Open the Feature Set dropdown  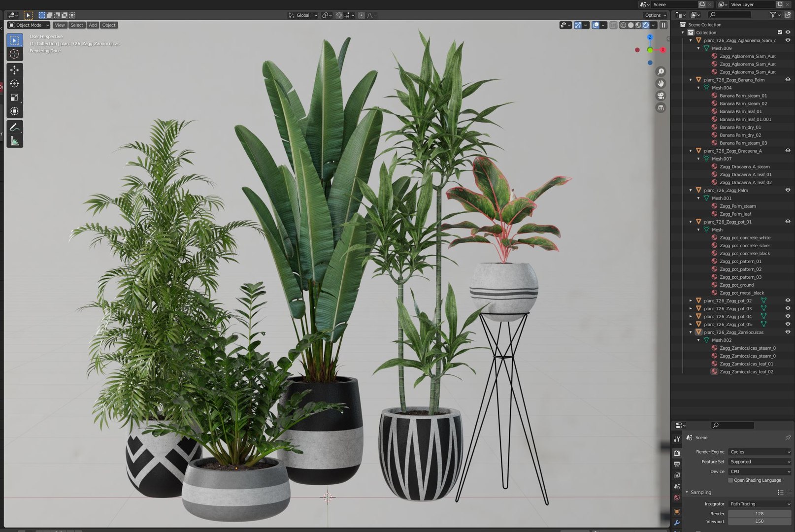(760, 462)
